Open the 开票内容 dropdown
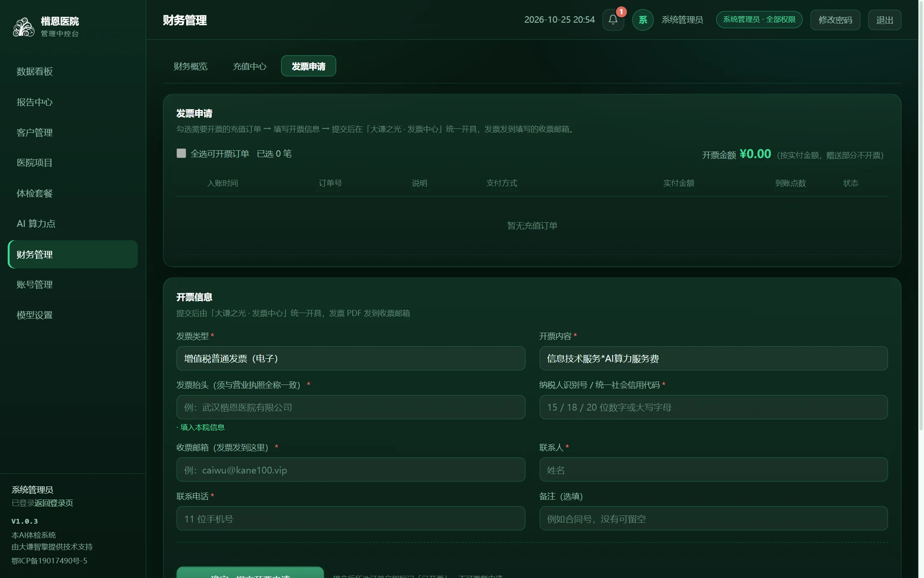Screen dimensions: 924x578 point(714,358)
